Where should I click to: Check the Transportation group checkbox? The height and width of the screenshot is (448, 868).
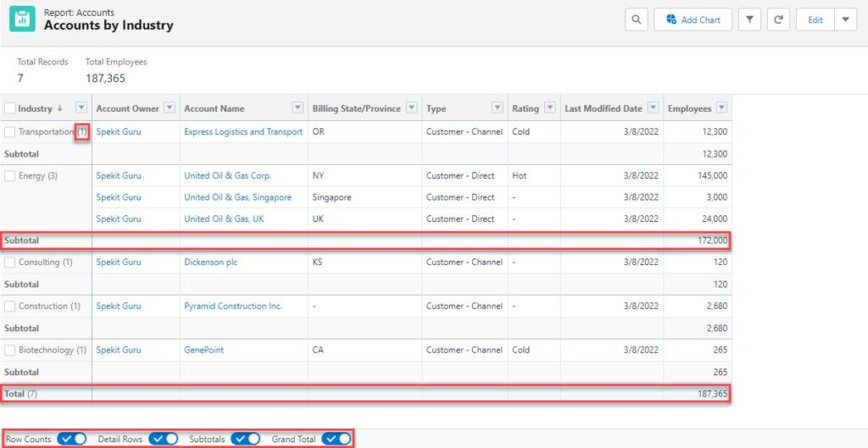[9, 132]
